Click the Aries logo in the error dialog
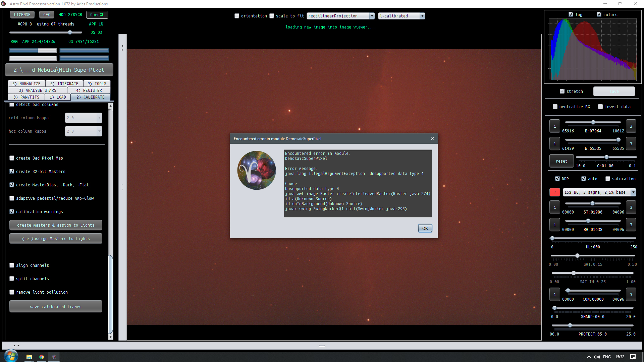This screenshot has height=362, width=644. click(x=257, y=170)
